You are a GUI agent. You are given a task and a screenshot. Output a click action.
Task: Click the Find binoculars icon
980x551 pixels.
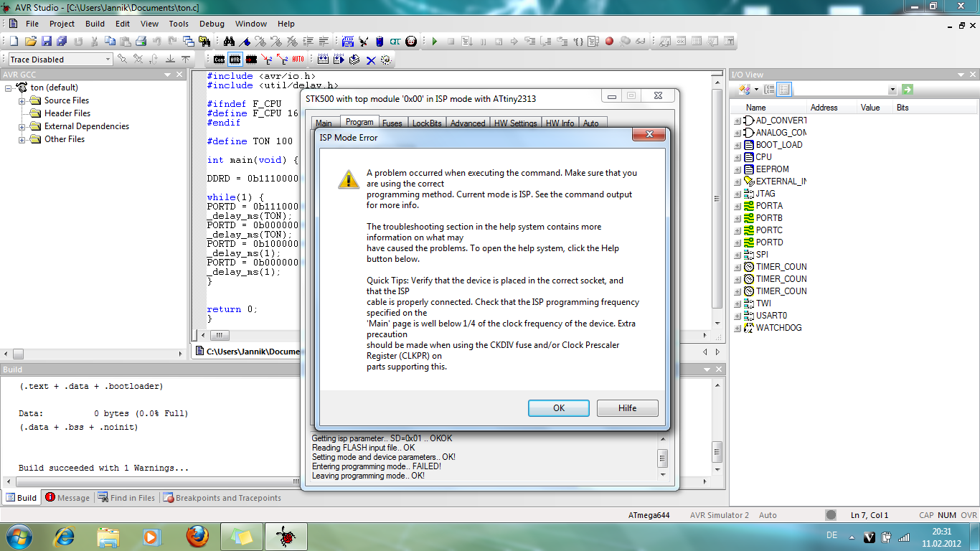pyautogui.click(x=229, y=41)
